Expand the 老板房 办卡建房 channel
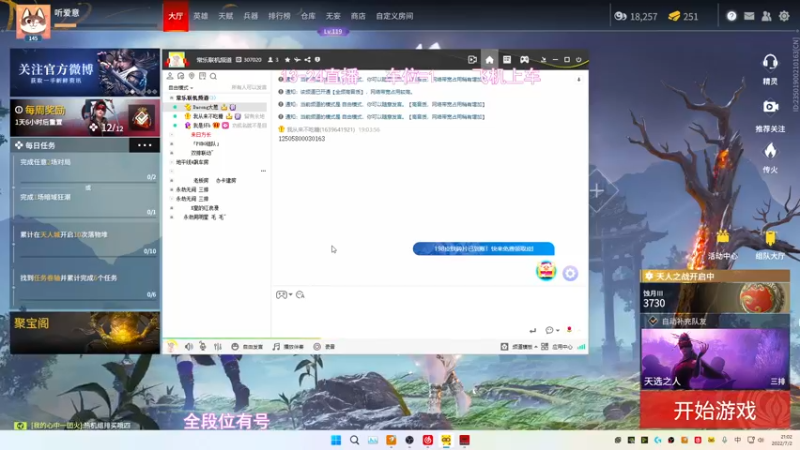800x450 pixels. (x=171, y=181)
